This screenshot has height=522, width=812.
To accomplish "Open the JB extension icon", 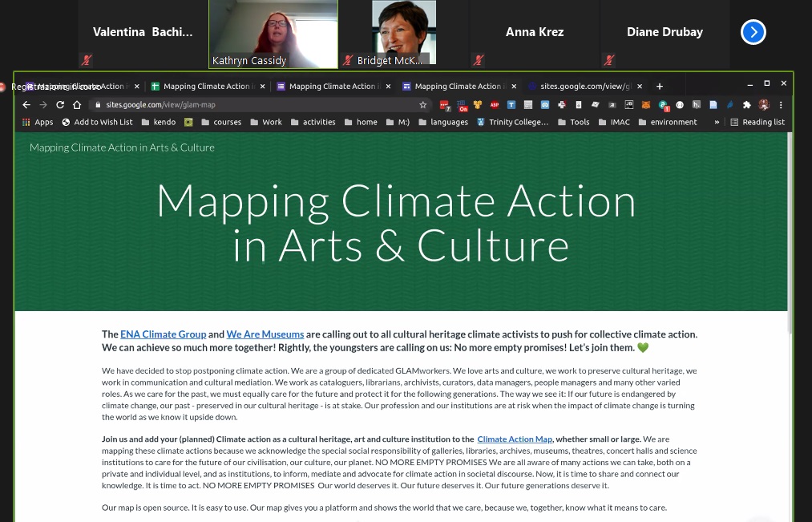I will (628, 104).
